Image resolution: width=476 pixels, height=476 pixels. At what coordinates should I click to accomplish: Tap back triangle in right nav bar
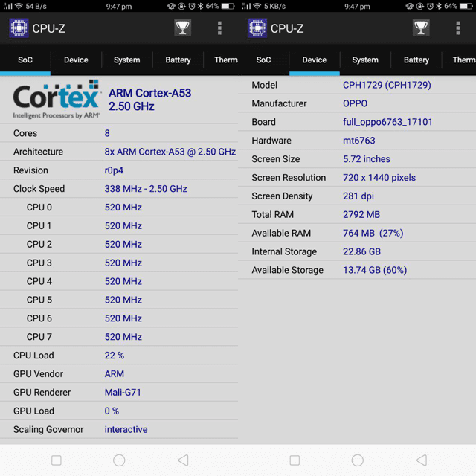422,460
